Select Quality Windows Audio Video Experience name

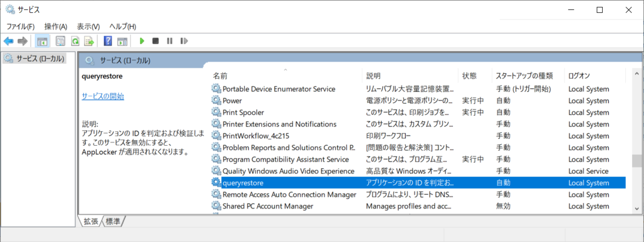288,171
